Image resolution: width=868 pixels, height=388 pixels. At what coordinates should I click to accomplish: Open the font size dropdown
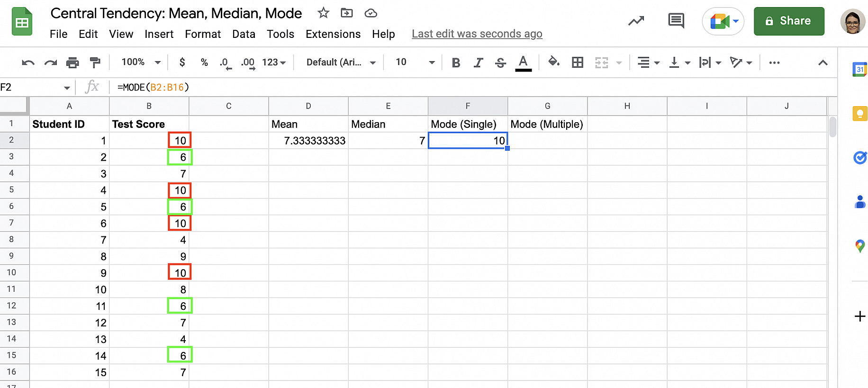pos(415,62)
